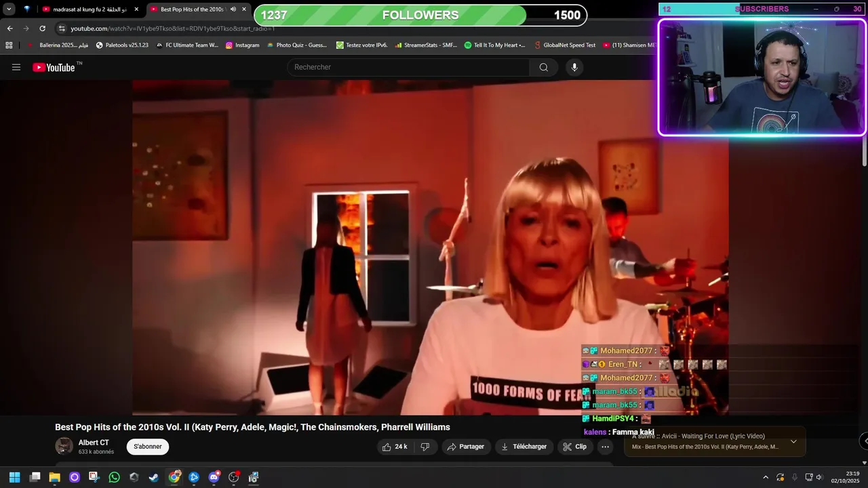The height and width of the screenshot is (488, 868).
Task: Open the blue round app in taskbar
Action: click(x=194, y=477)
